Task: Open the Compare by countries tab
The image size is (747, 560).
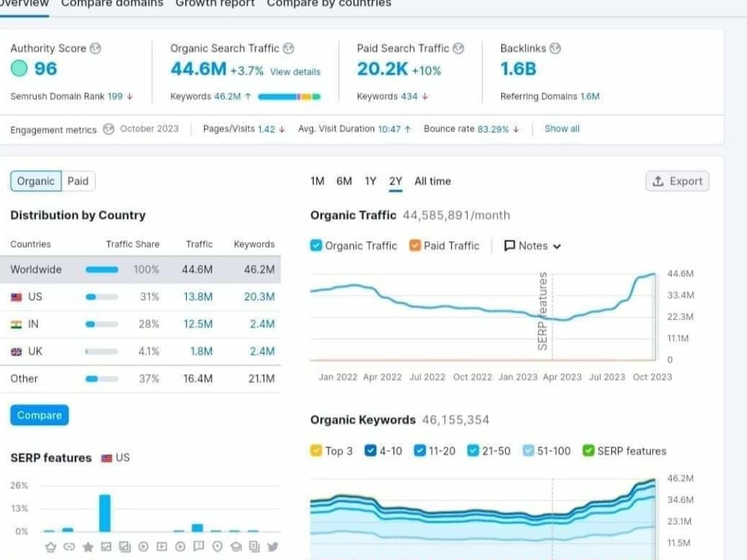Action: point(329,4)
